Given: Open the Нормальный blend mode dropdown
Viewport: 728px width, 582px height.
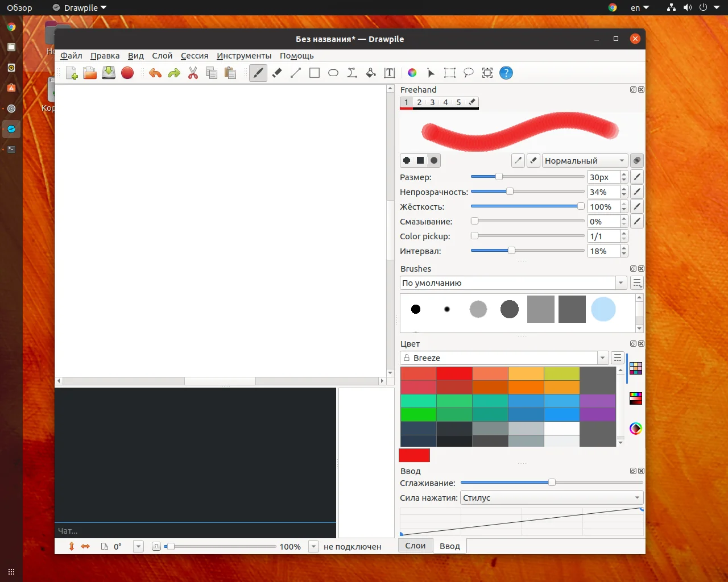Looking at the screenshot, I should (x=584, y=160).
